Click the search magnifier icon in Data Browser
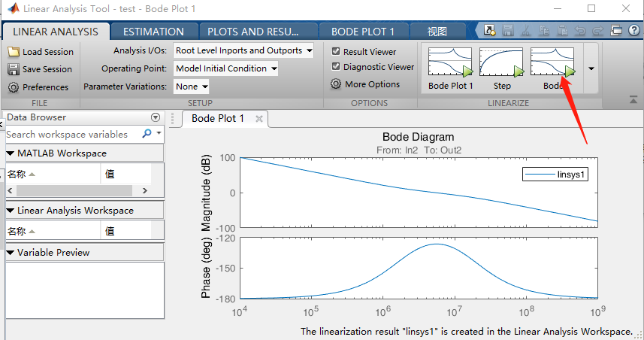The image size is (644, 340). 147,133
